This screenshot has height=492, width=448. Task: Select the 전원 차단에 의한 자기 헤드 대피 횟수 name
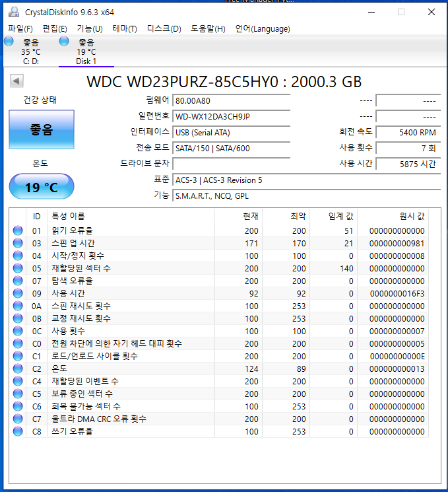click(117, 343)
